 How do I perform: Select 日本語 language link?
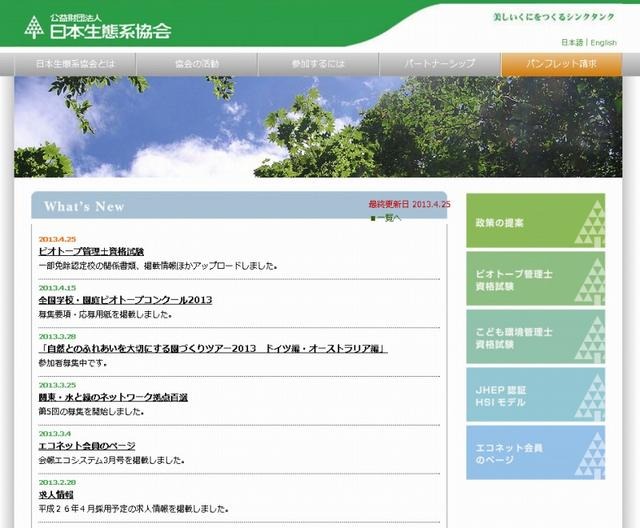click(572, 42)
